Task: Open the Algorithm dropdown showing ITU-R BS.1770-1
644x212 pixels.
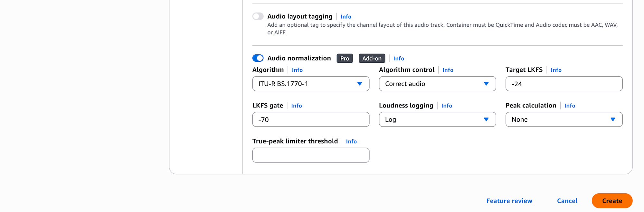Action: 311,84
